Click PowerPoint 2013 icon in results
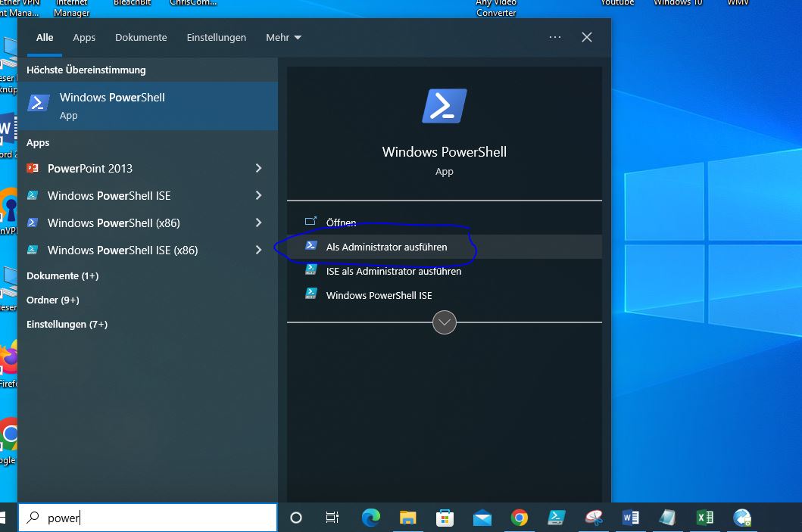The height and width of the screenshot is (532, 802). pyautogui.click(x=33, y=168)
